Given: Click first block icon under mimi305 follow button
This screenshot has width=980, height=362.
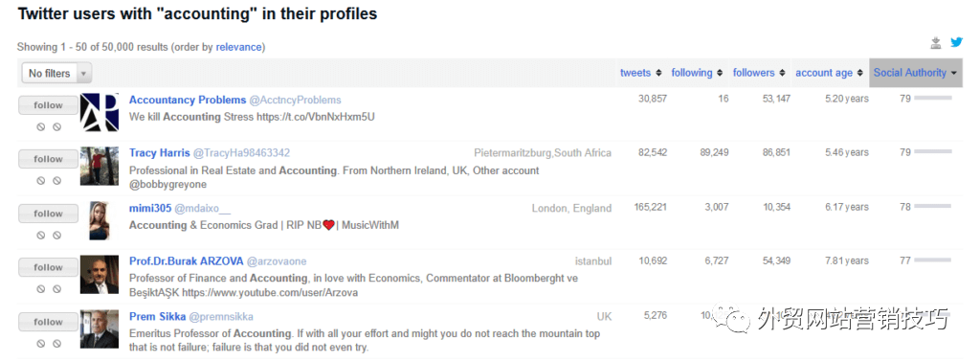Looking at the screenshot, I should coord(40,235).
